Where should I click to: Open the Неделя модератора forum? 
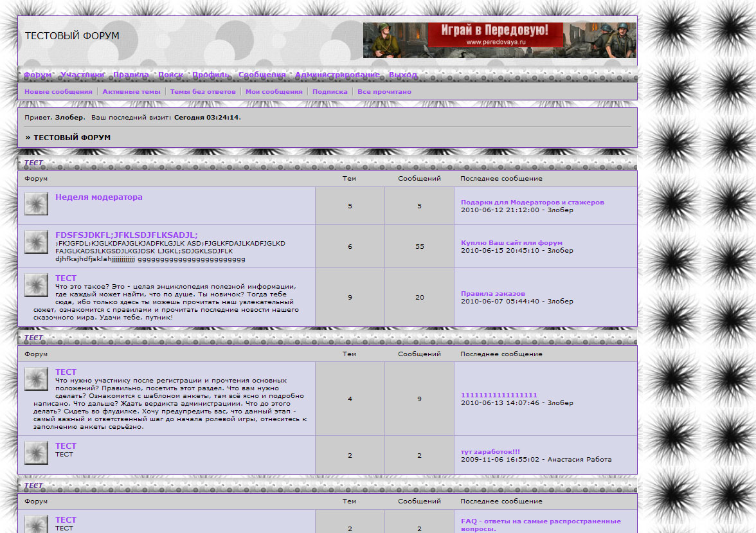click(99, 197)
